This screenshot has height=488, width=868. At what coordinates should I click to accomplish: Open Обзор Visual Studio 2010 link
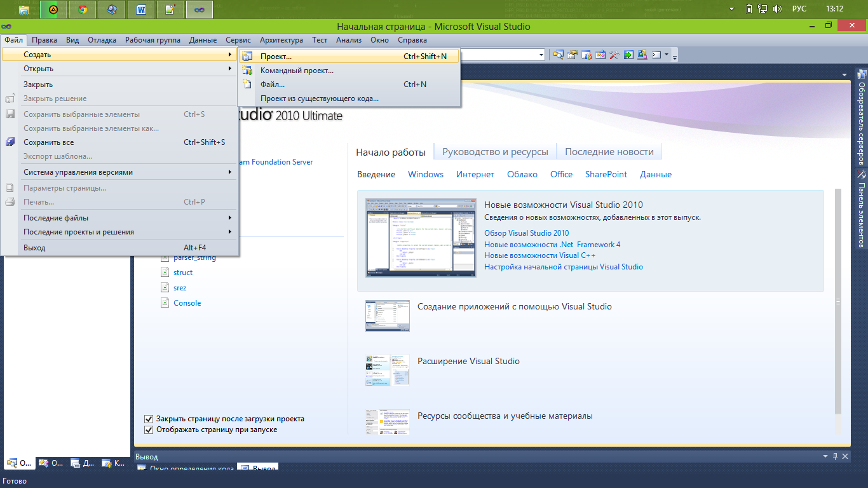click(x=527, y=233)
